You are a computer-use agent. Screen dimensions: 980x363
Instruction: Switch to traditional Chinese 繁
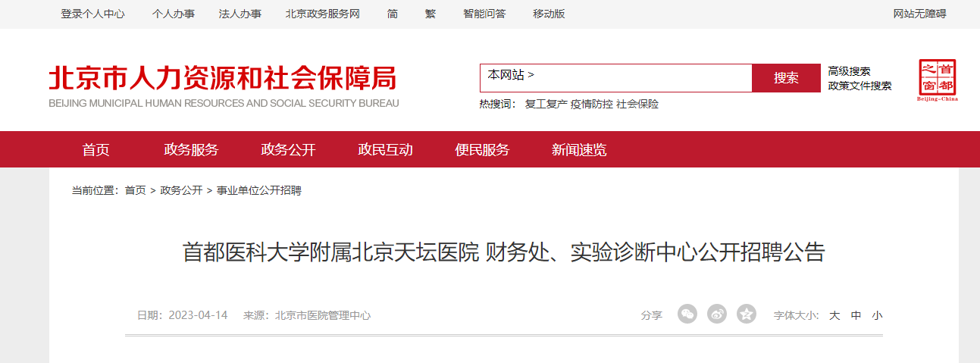(x=431, y=14)
